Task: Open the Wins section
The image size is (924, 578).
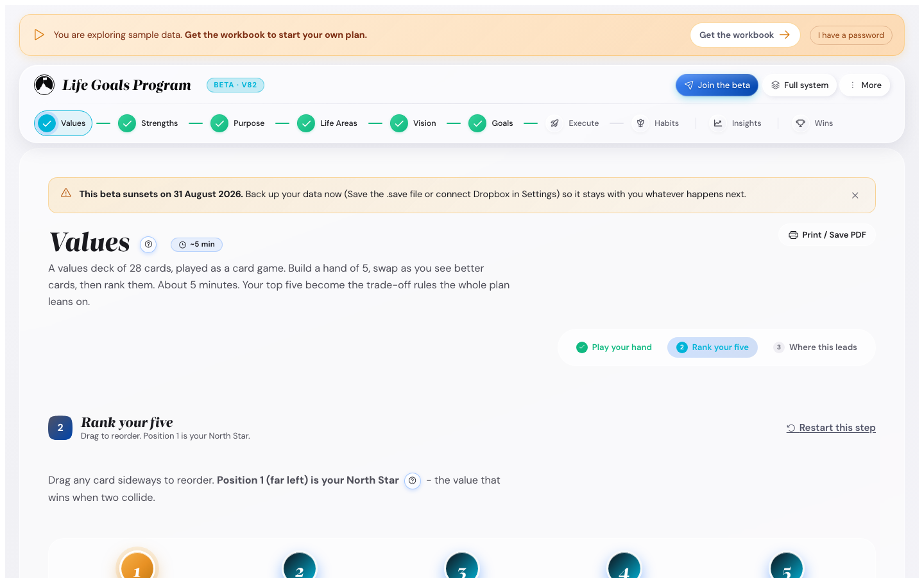Action: click(814, 123)
